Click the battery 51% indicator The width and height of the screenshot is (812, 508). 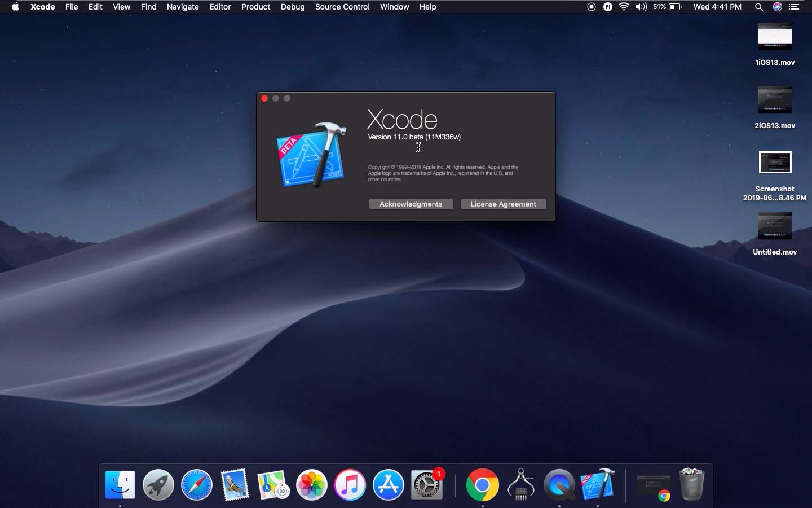(668, 7)
